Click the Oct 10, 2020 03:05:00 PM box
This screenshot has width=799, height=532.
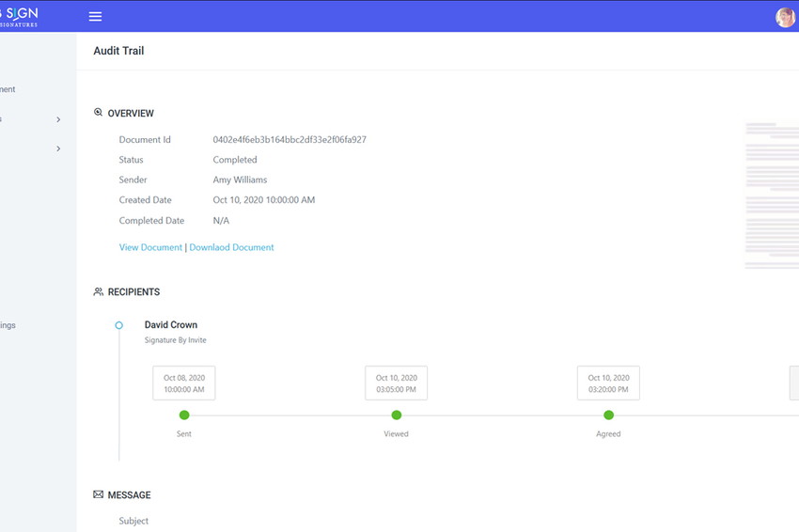pos(397,383)
